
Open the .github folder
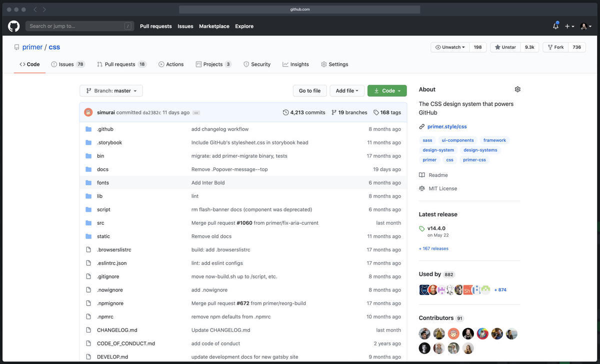click(105, 129)
